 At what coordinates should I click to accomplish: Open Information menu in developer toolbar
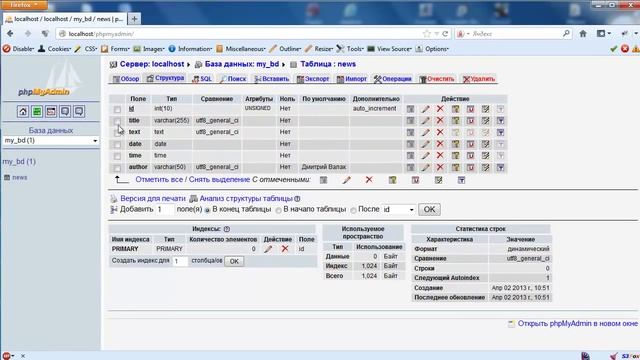[190, 49]
